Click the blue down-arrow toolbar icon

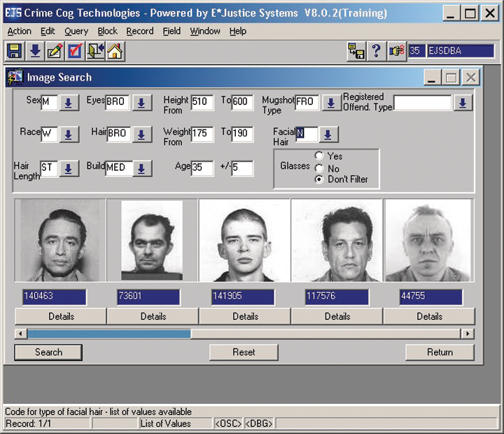[34, 51]
